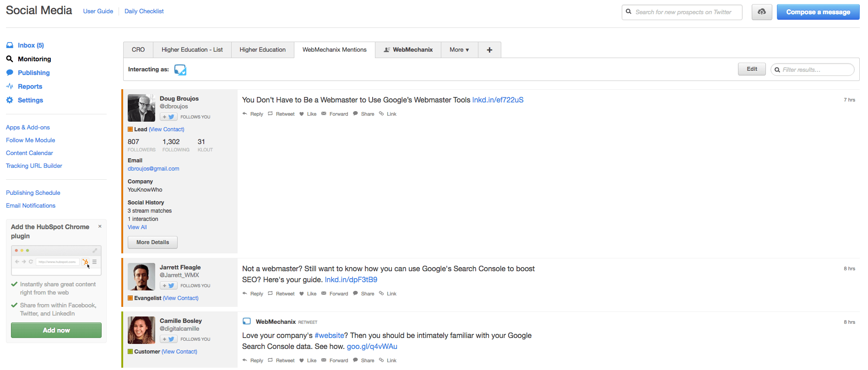Image resolution: width=868 pixels, height=370 pixels.
Task: View Contact for Doug Broujos lead
Action: (167, 129)
